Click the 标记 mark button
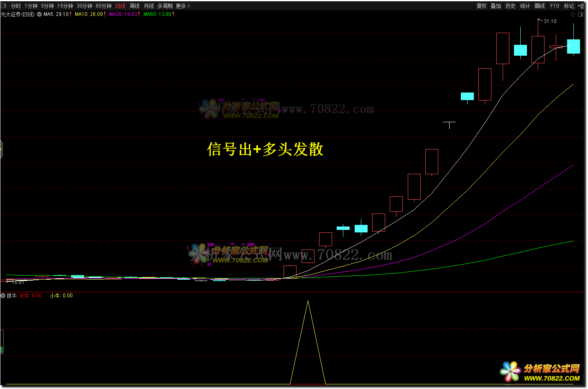This screenshot has width=588, height=389. [569, 6]
